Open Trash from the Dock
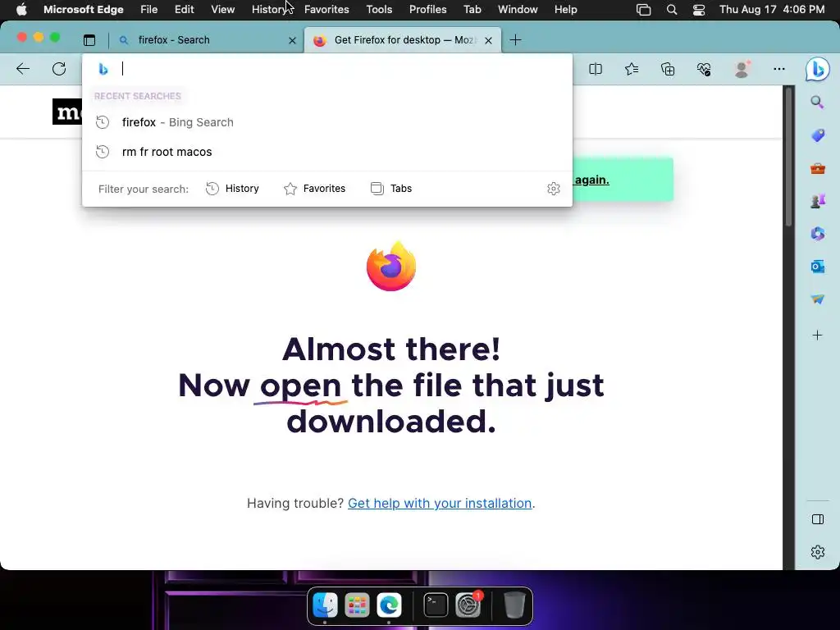The width and height of the screenshot is (840, 630). [x=514, y=605]
